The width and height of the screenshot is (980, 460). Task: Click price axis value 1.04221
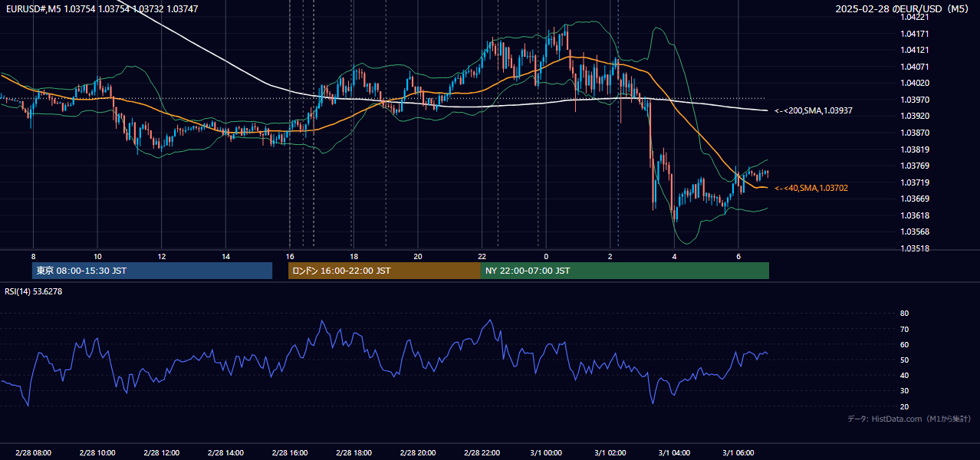point(916,17)
